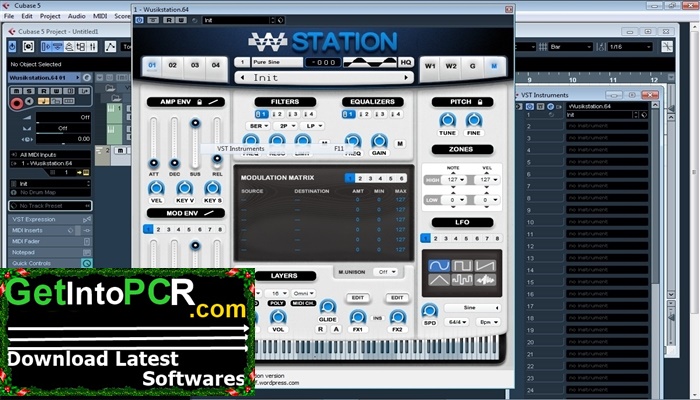Open the filter SER routing dropdown
700x400 pixels.
[x=258, y=126]
